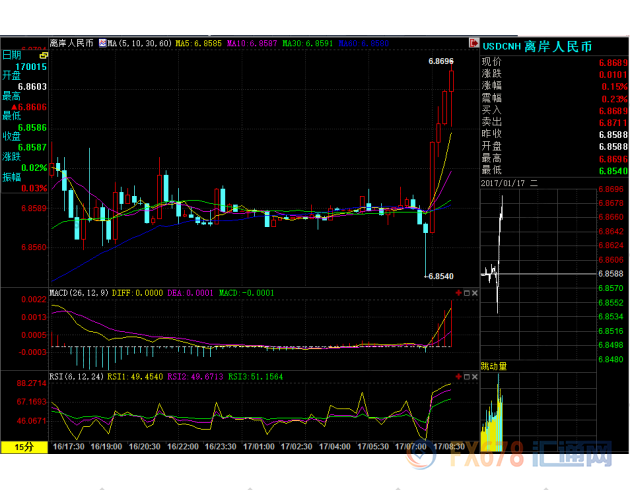Click the 17/01:00 time axis label

(259, 447)
